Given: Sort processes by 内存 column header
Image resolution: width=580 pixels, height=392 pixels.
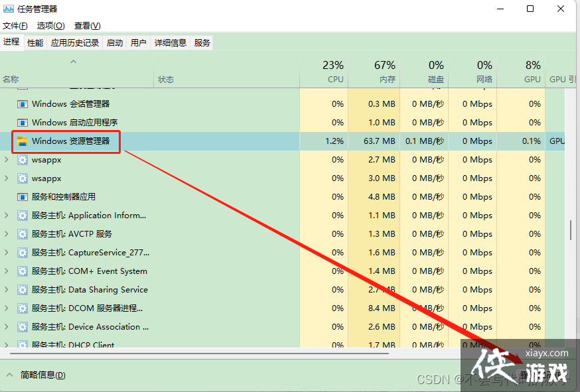Looking at the screenshot, I should click(x=374, y=72).
